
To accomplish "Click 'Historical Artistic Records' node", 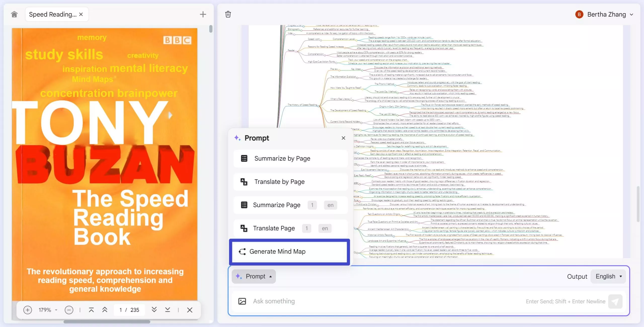I will [x=380, y=235].
